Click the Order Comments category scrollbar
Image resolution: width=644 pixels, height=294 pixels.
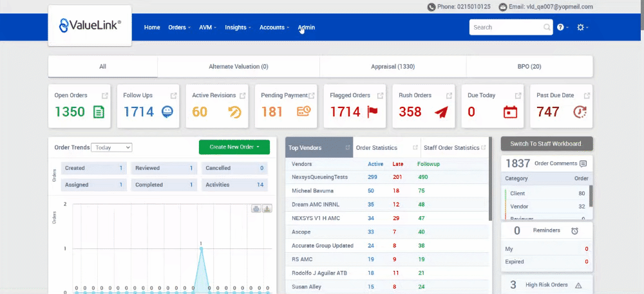[591, 196]
